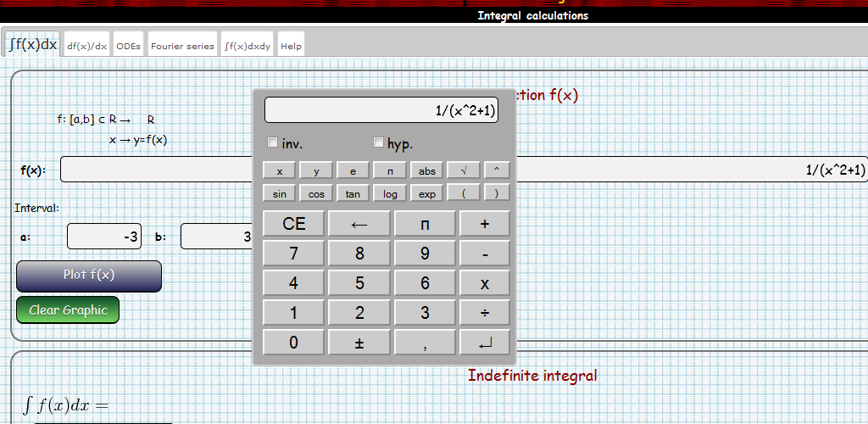Click the decimal comma key

425,343
